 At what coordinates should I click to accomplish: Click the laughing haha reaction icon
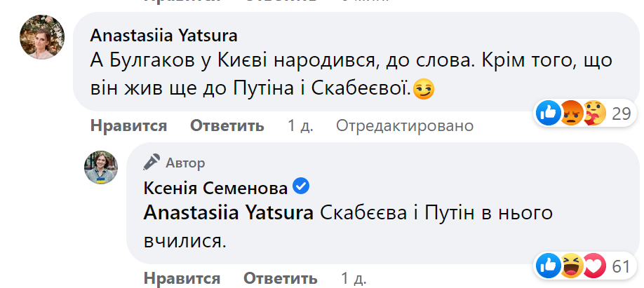(571, 265)
